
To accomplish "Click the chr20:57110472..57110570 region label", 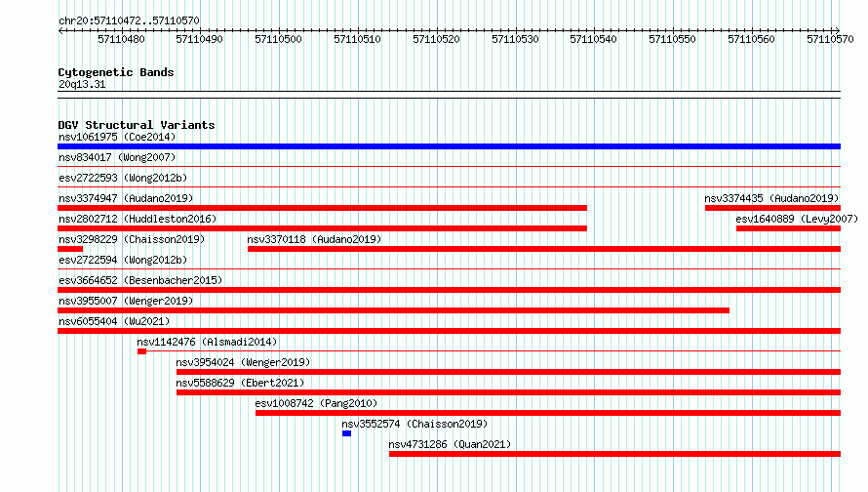I will 129,20.
